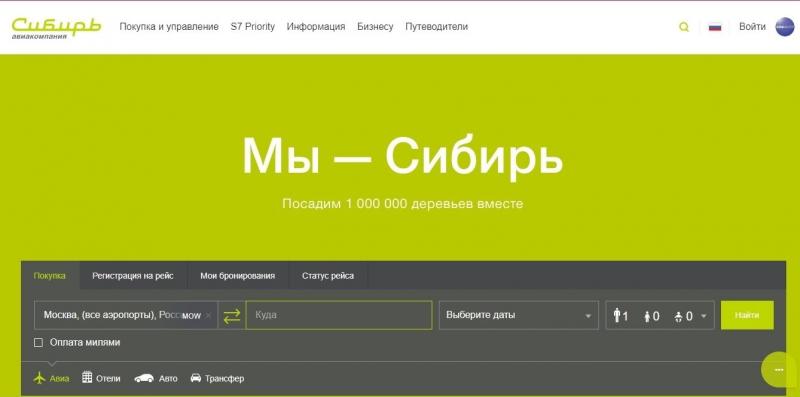
Task: Select the Авиа airplane icon
Action: pos(39,378)
